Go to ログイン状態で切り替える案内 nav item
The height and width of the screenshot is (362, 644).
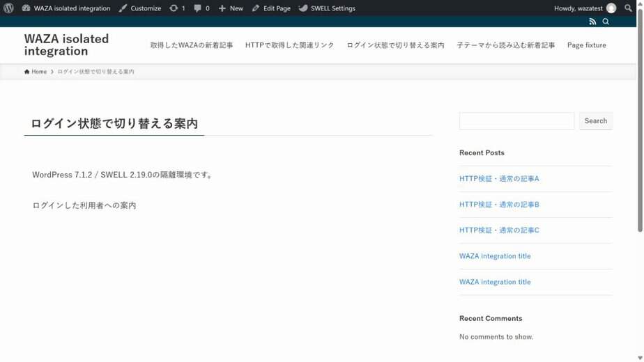(395, 45)
